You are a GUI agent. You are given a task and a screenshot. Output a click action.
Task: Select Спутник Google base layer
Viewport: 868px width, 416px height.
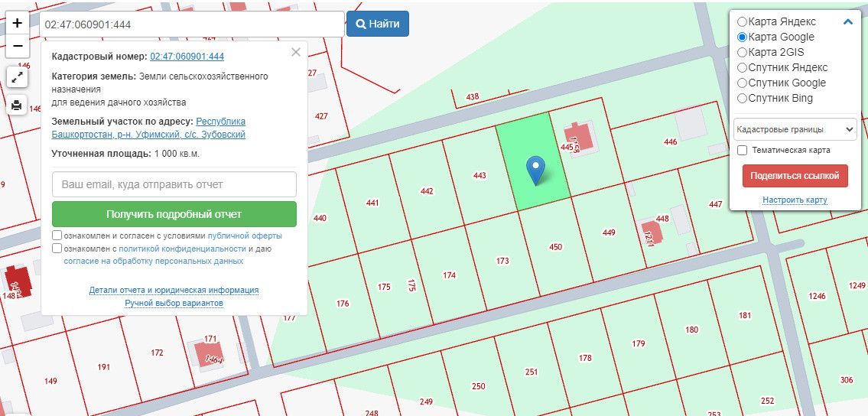click(742, 83)
